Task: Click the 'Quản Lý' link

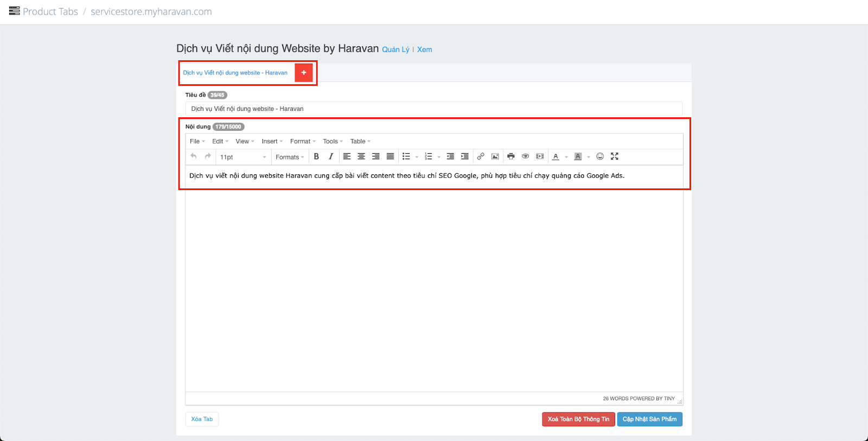Action: (x=395, y=49)
